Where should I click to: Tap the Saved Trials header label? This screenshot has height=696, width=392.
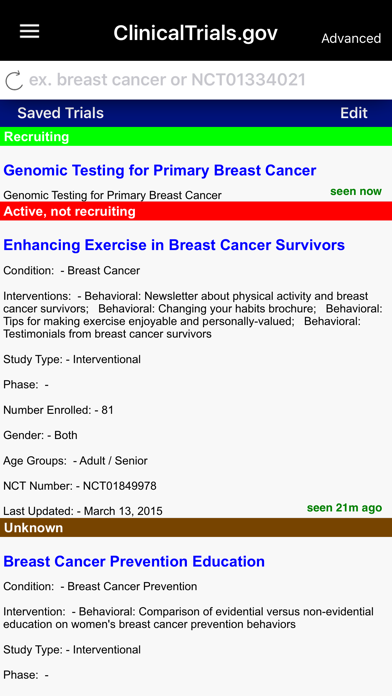tap(60, 113)
